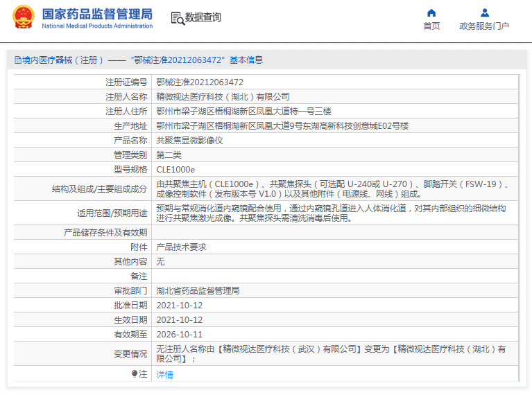Click the 首页 home icon
Image resolution: width=532 pixels, height=397 pixels.
click(x=431, y=13)
